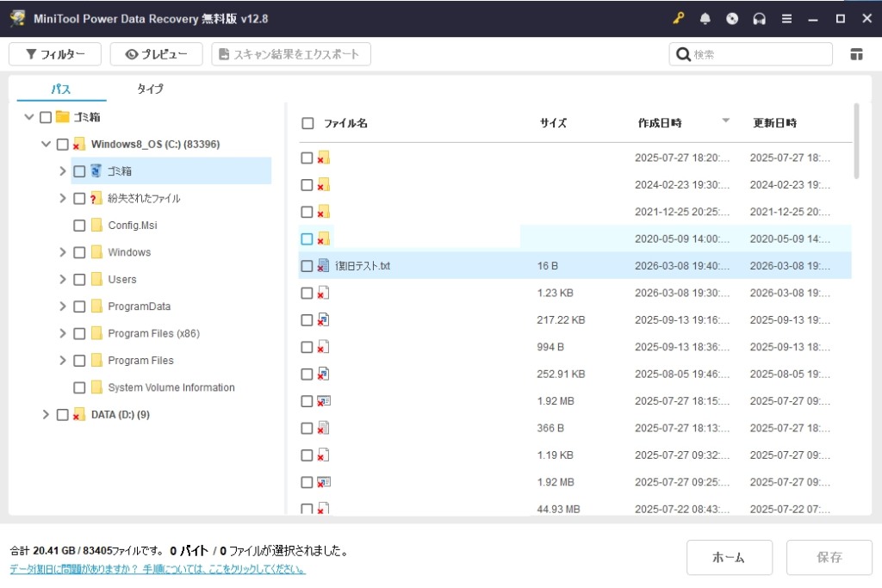This screenshot has width=882, height=588.
Task: Click the 検索 search field
Action: 758,54
